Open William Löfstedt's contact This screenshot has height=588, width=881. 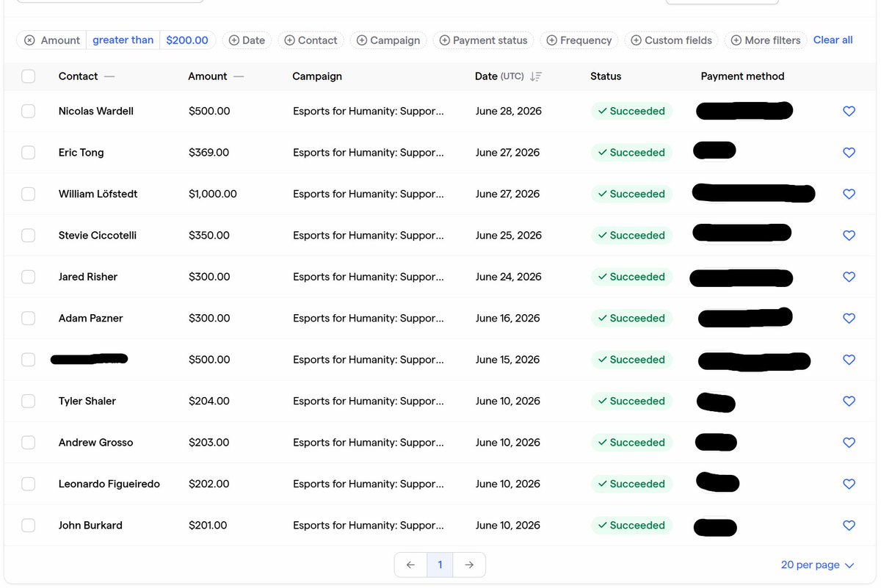click(98, 194)
